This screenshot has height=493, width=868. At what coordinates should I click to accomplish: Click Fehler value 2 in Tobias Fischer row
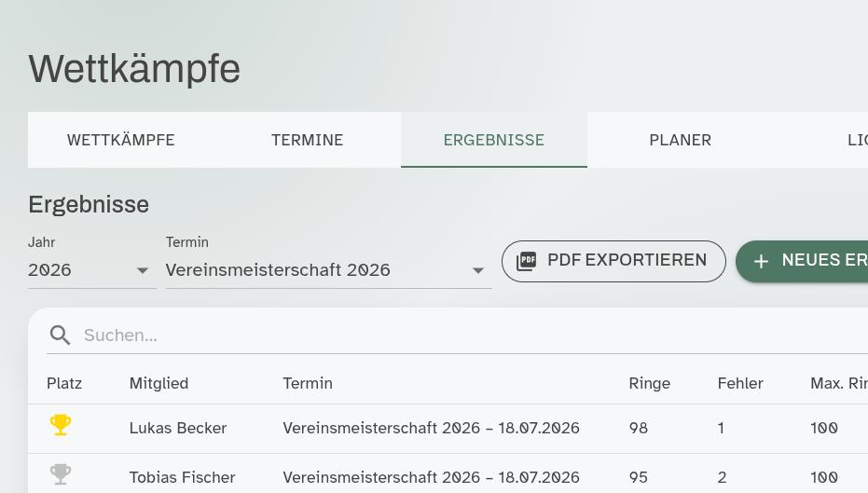(722, 477)
